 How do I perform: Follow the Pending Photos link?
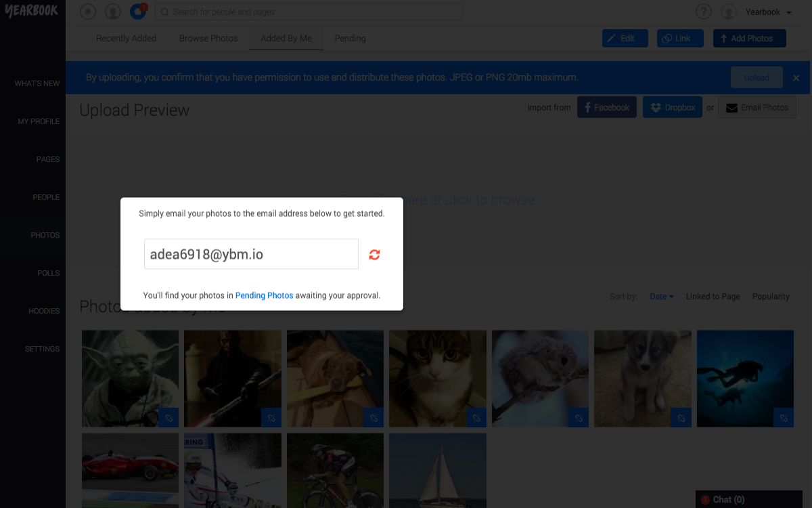click(x=265, y=295)
